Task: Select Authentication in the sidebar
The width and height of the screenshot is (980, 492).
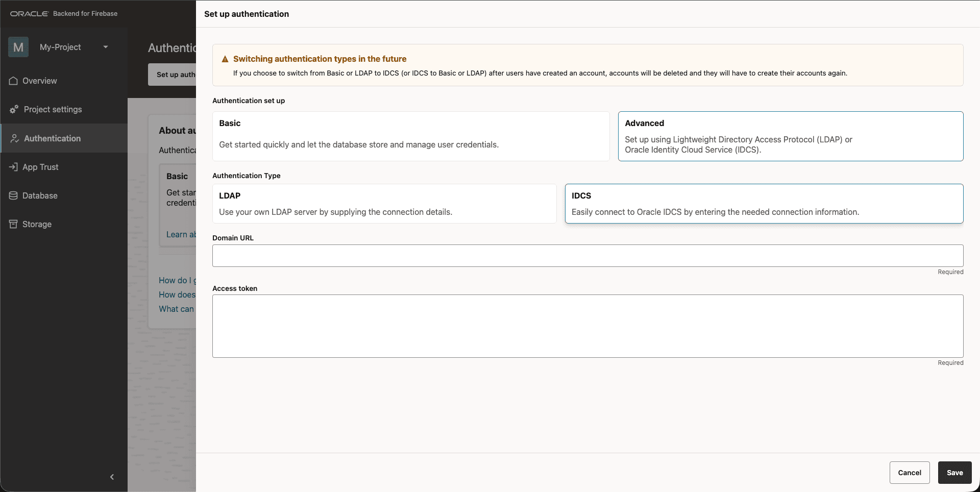Action: point(64,138)
